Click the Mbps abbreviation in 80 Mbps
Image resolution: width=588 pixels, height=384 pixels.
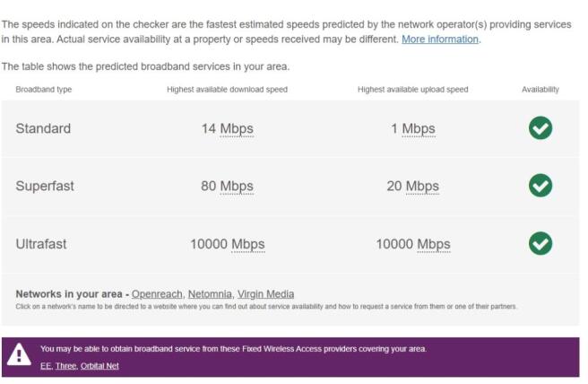(237, 187)
